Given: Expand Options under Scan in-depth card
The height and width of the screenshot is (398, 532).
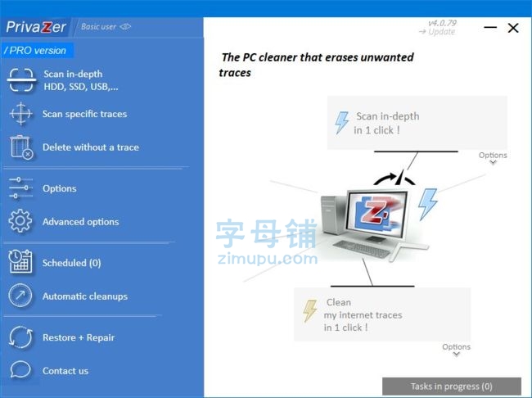Looking at the screenshot, I should pos(493,157).
